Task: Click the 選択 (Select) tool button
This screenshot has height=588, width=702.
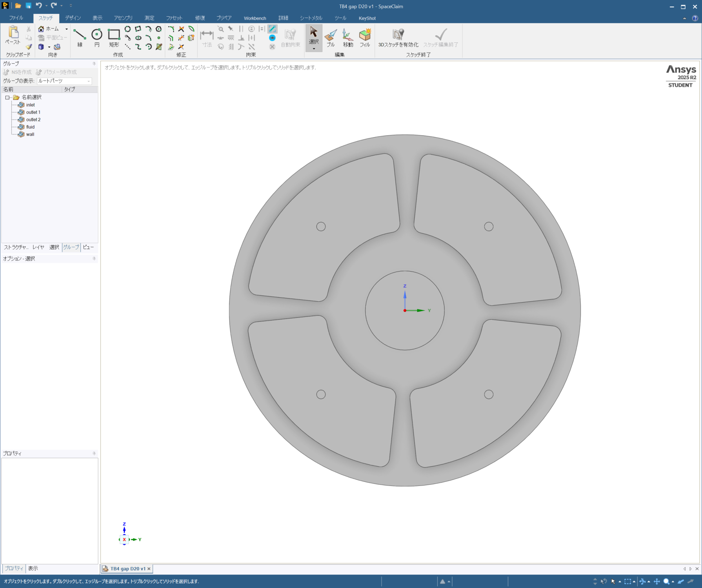Action: (x=313, y=35)
